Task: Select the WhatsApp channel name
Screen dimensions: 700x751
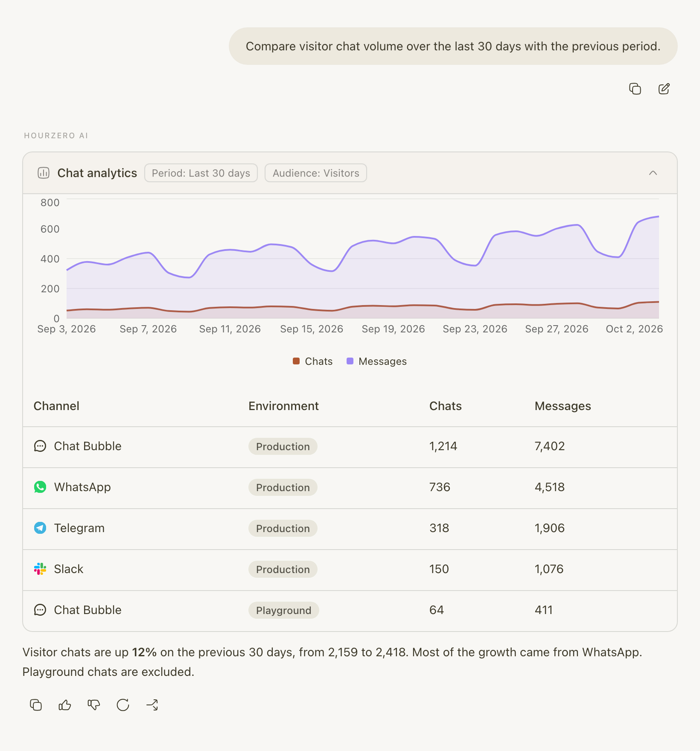Action: pyautogui.click(x=82, y=487)
